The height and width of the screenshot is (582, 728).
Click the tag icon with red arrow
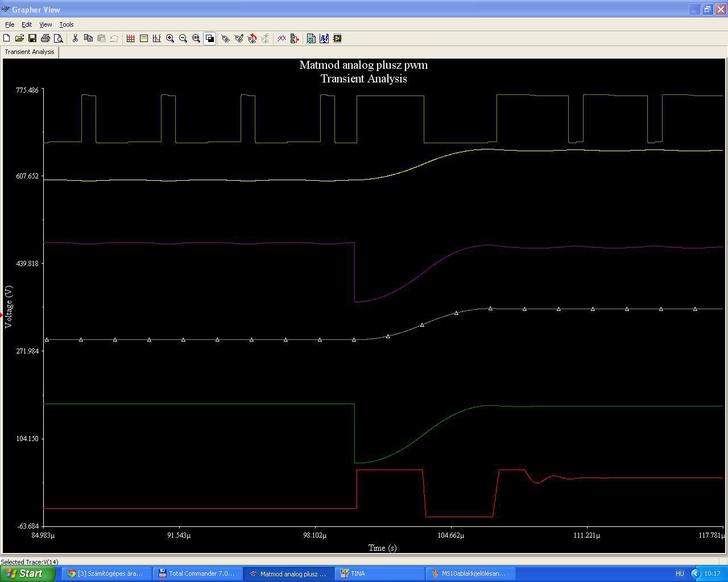coord(252,38)
